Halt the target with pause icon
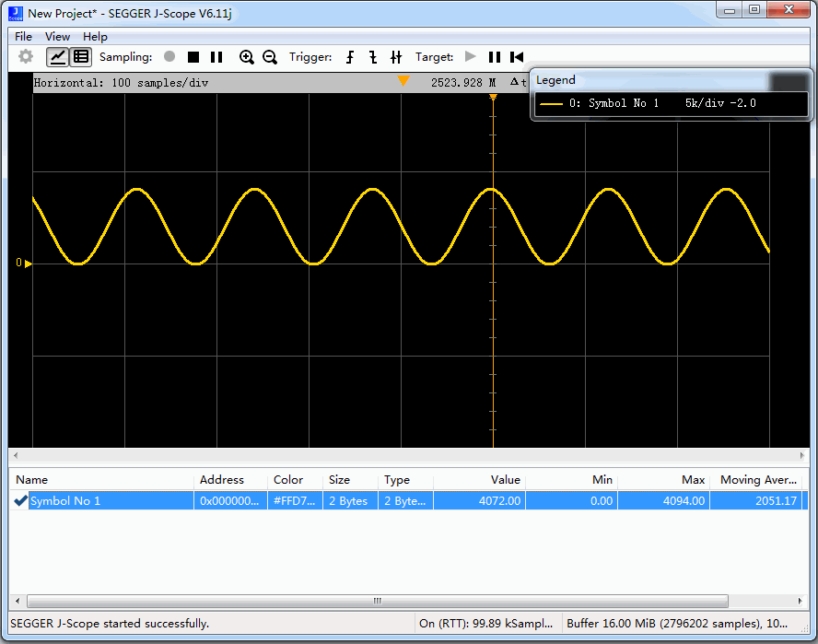Screen dimensions: 818x644 click(x=495, y=57)
